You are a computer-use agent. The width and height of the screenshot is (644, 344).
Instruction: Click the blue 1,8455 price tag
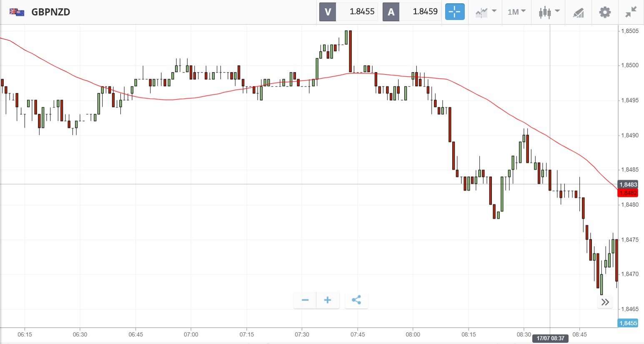point(628,323)
